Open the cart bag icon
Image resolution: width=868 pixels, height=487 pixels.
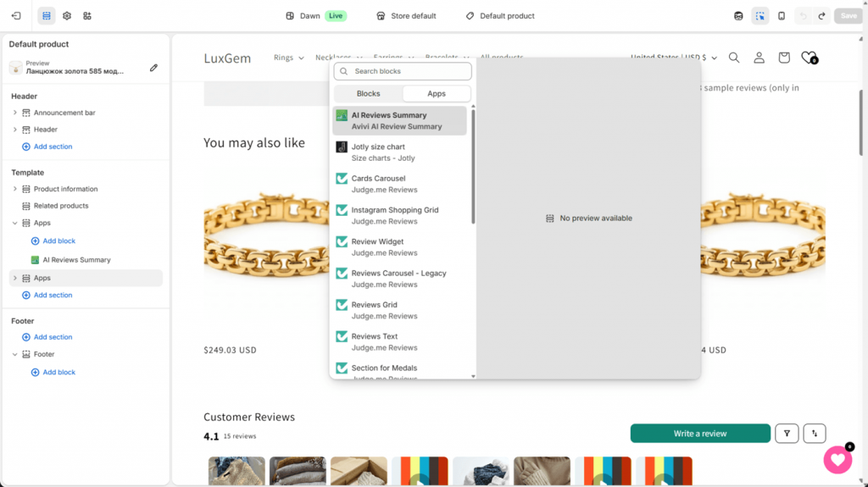point(784,58)
